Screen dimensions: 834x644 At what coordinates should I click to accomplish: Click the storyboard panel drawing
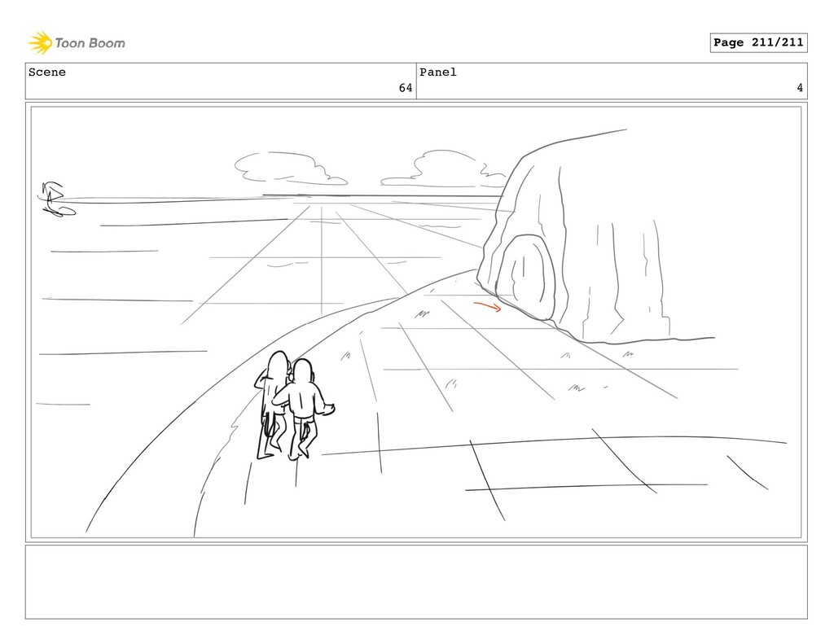(416, 322)
